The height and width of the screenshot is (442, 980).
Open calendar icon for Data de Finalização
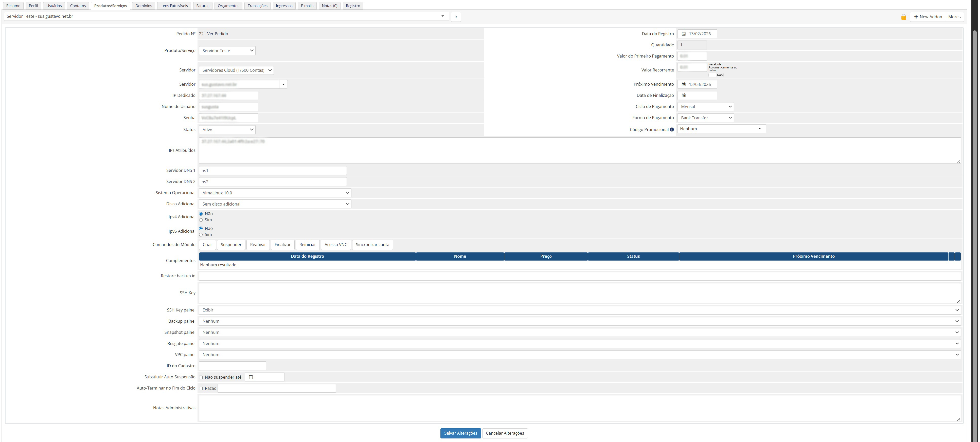point(684,96)
